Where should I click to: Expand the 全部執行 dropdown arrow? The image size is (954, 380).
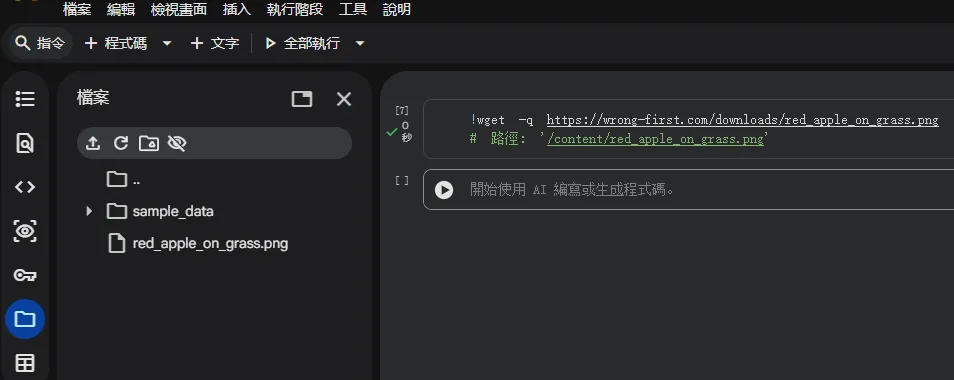coord(360,43)
